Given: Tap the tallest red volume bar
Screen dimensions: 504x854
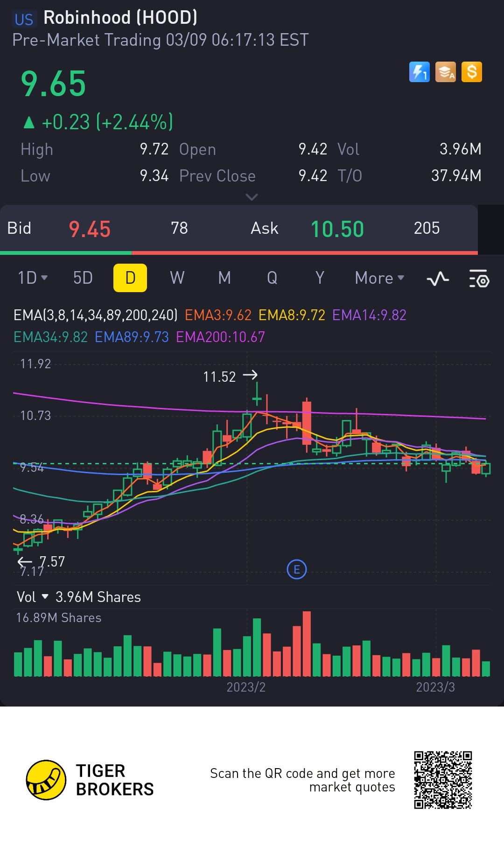Looking at the screenshot, I should coord(307,644).
